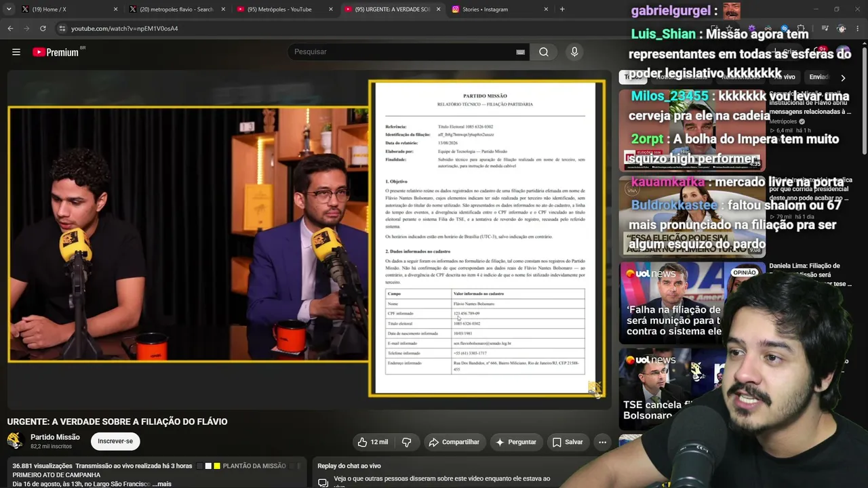868x488 pixels.
Task: Switch to the Stories Instagram tab
Action: pos(500,9)
